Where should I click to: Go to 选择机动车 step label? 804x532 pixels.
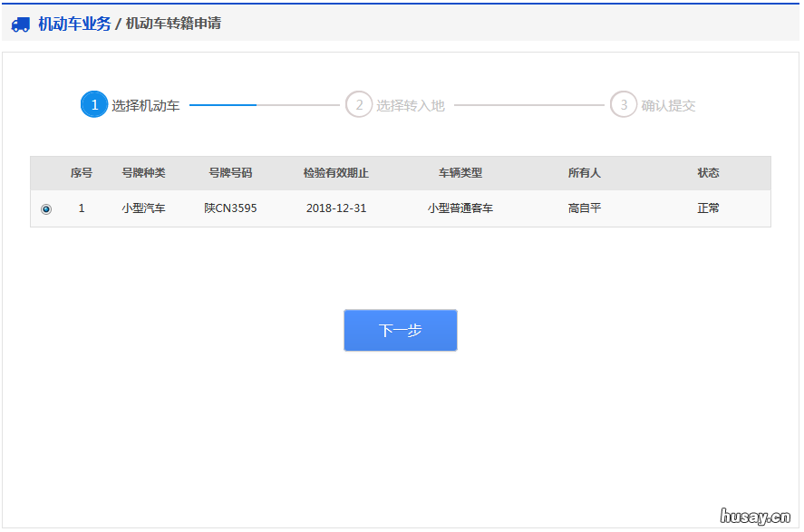pos(145,105)
